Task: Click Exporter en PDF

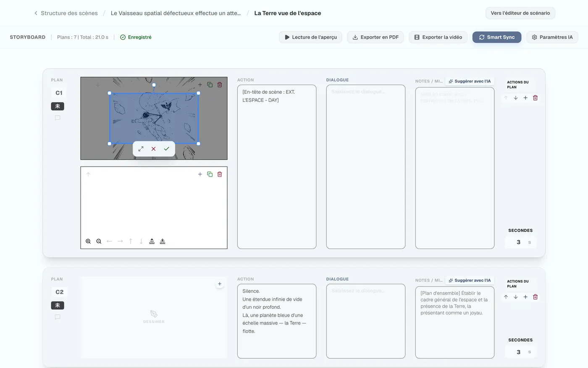Action: click(x=375, y=37)
